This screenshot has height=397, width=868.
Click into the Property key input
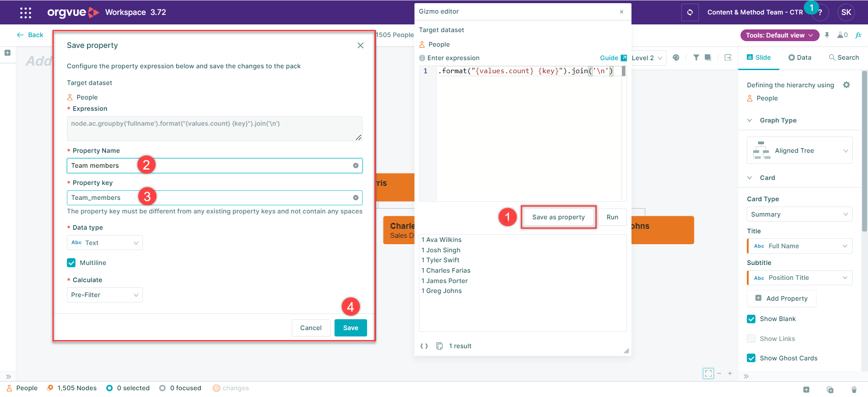coord(215,198)
